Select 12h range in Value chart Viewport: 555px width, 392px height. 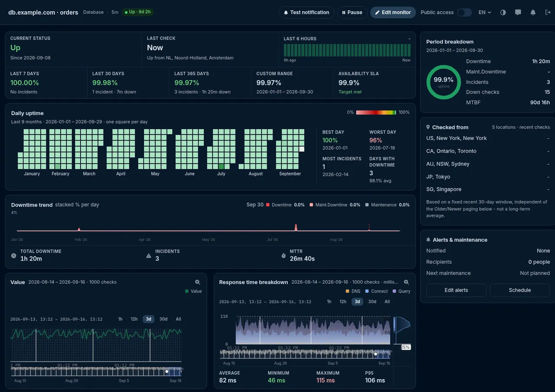point(134,319)
